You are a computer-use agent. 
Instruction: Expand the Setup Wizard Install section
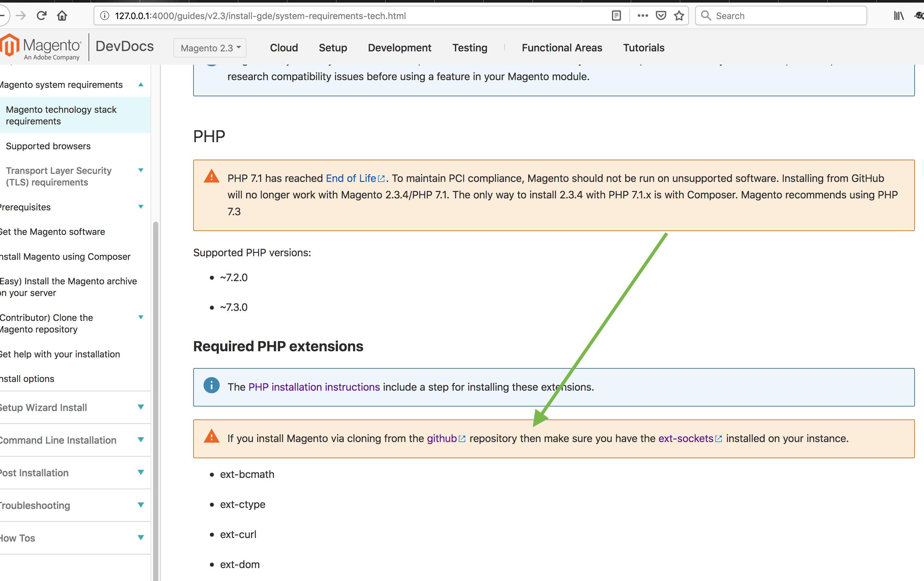(x=141, y=407)
